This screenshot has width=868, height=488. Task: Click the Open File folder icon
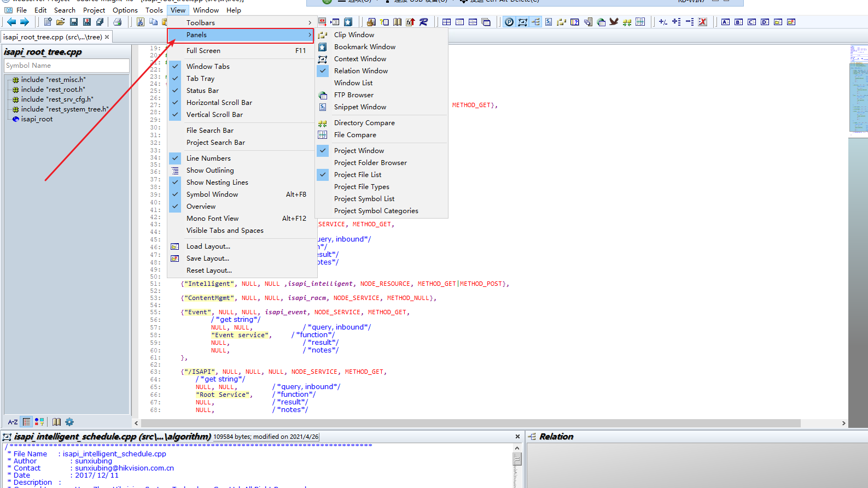click(61, 22)
